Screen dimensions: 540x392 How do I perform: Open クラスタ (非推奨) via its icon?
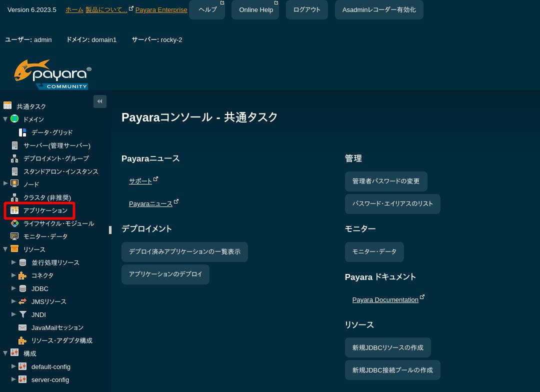pyautogui.click(x=14, y=197)
